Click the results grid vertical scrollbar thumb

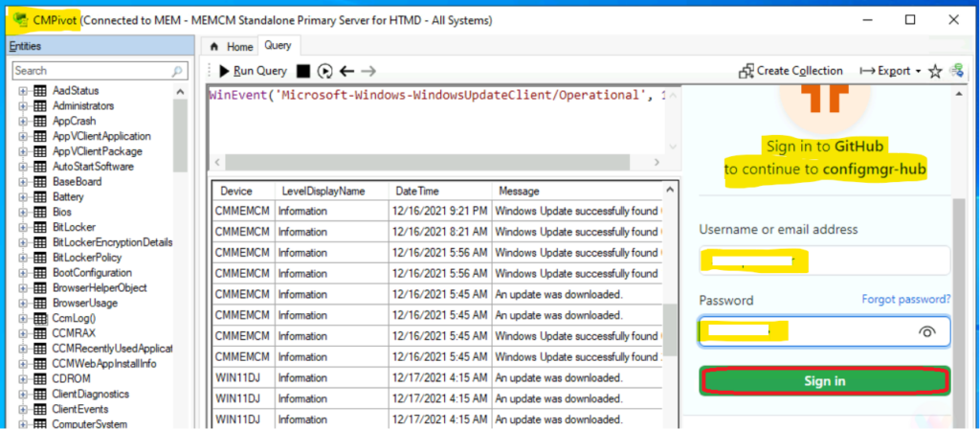coord(669,329)
